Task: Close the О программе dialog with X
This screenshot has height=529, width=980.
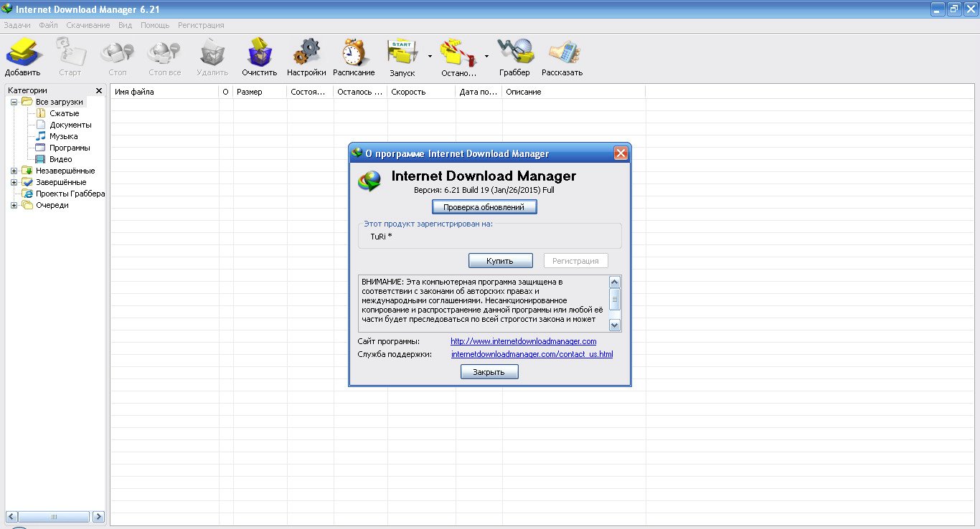Action: coord(621,153)
